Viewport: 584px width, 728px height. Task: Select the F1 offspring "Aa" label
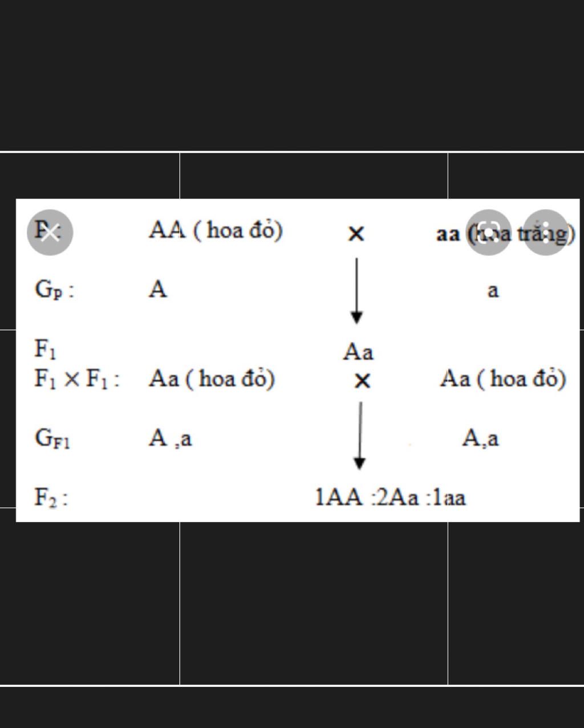[x=358, y=352]
